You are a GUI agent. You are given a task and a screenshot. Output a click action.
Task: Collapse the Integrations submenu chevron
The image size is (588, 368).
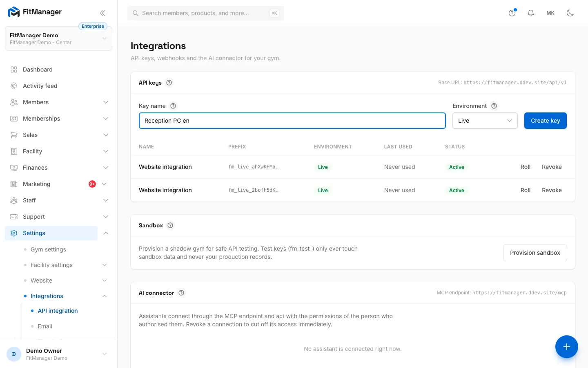point(105,296)
